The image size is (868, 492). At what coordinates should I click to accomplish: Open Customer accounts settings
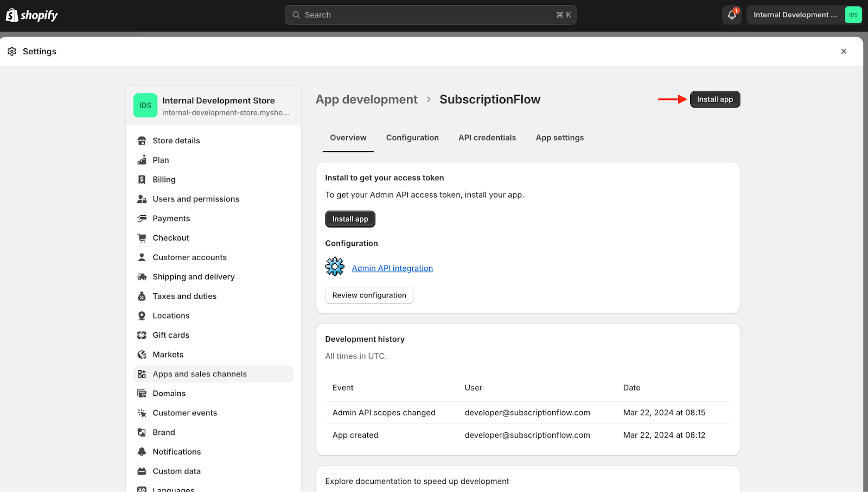213,257
